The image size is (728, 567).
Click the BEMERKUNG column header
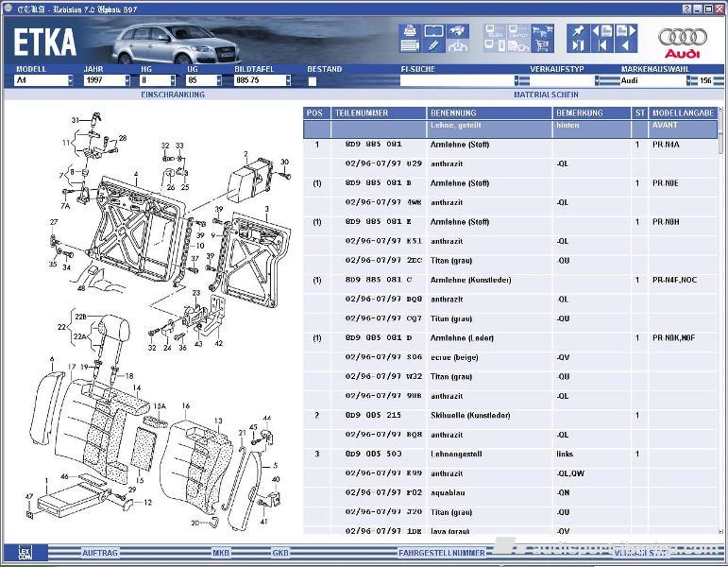(591, 113)
